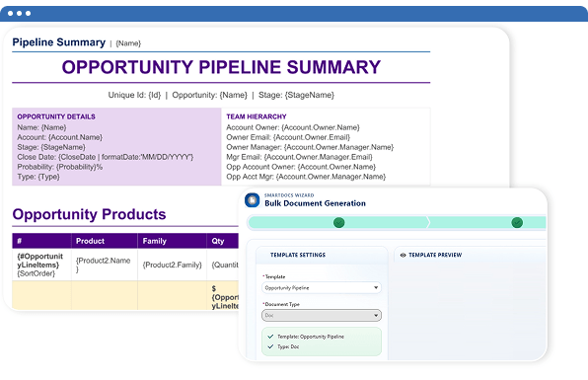
Task: Click the first completed step checkmark
Action: point(339,222)
